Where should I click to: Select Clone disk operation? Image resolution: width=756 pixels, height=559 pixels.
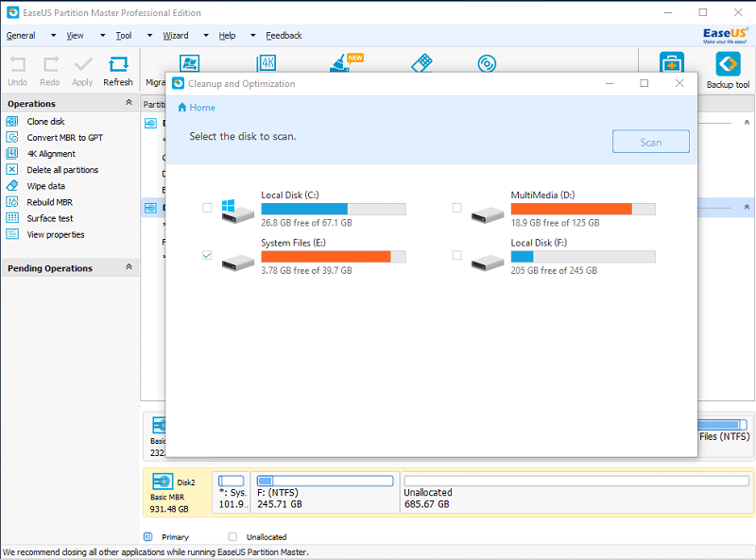pos(45,122)
